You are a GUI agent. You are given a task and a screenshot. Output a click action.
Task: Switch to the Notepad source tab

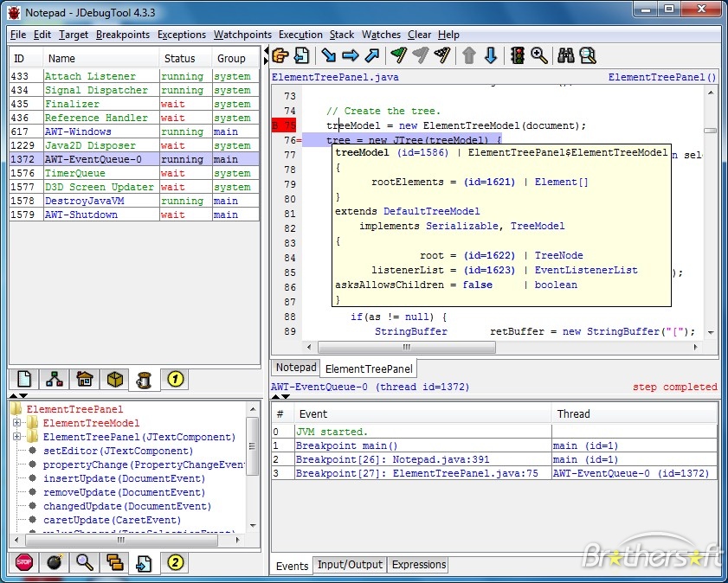296,368
